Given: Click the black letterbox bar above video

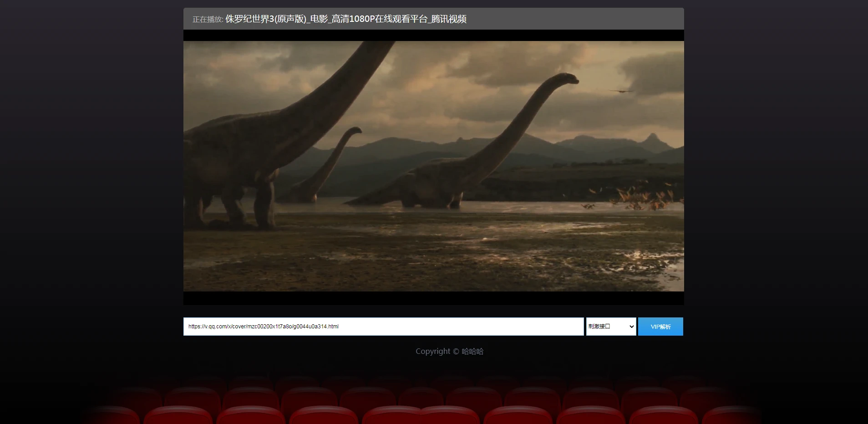Looking at the screenshot, I should tap(433, 36).
